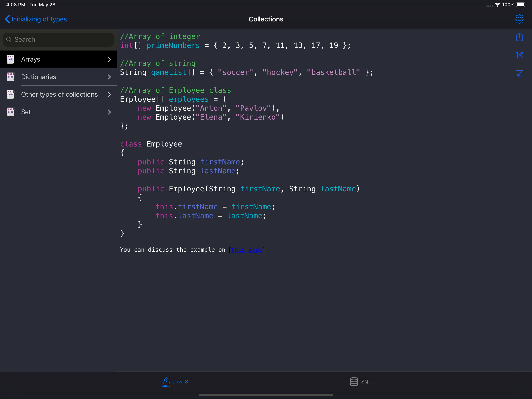Click the collapse sidebar arrow icon
The image size is (532, 399).
click(519, 55)
